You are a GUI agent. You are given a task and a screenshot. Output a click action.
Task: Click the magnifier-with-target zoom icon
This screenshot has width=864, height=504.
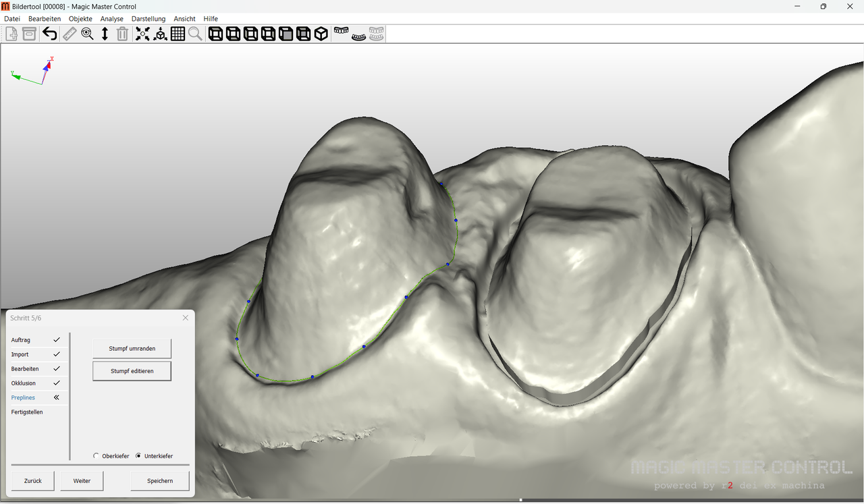click(x=87, y=34)
